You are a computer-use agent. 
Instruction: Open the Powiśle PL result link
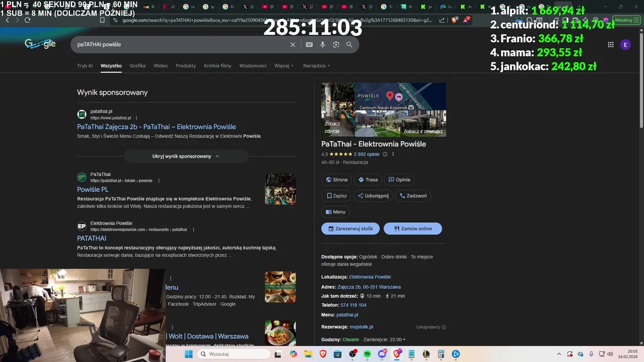pos(93,190)
